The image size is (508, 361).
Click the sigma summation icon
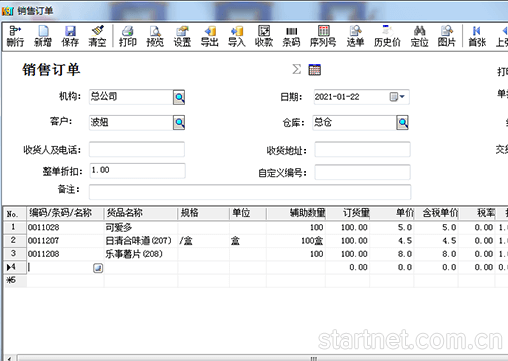(x=297, y=69)
